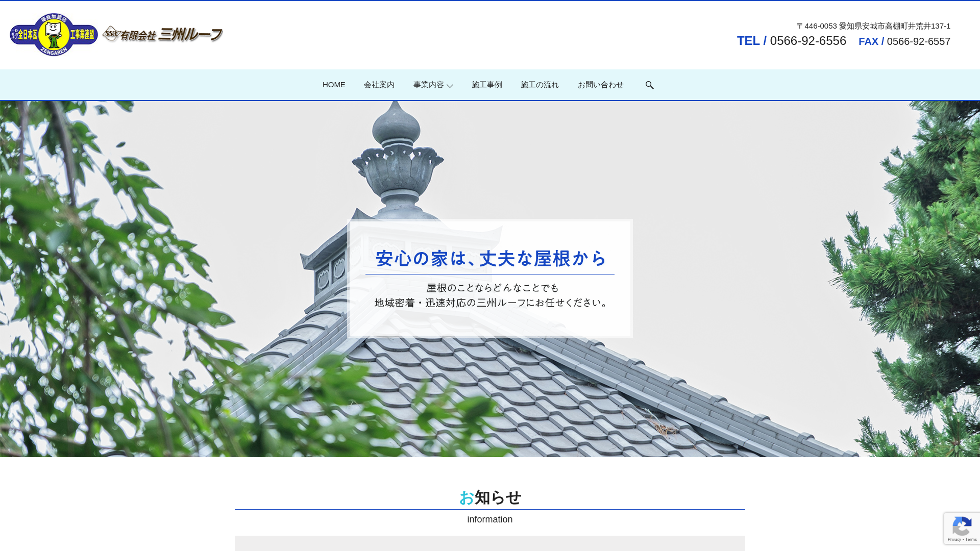Click the phone number 0566-92-6556
Viewport: 980px width, 551px height.
tap(808, 41)
